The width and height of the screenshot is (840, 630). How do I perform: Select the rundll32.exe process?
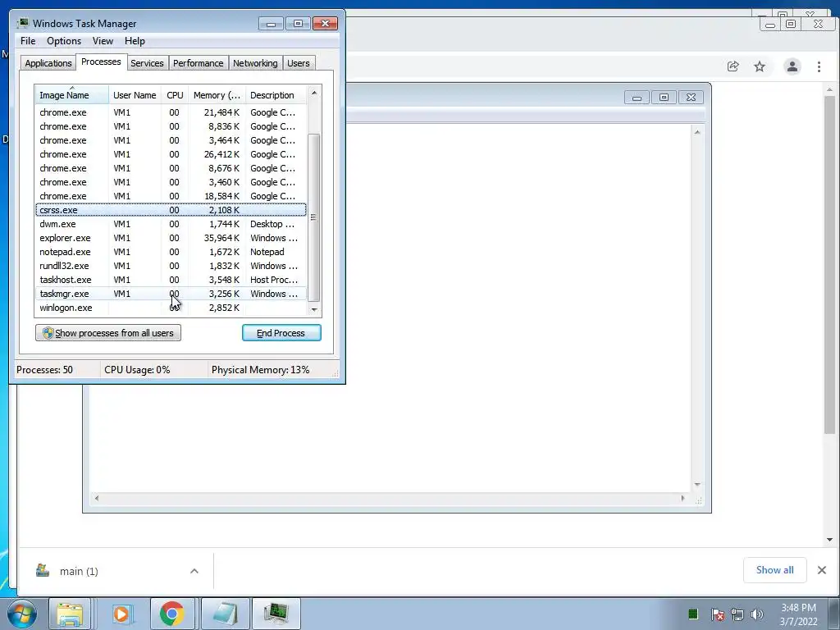pos(171,266)
